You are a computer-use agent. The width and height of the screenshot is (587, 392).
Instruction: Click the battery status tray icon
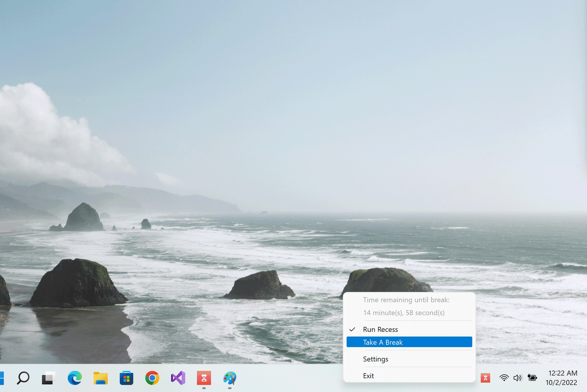[x=532, y=378]
